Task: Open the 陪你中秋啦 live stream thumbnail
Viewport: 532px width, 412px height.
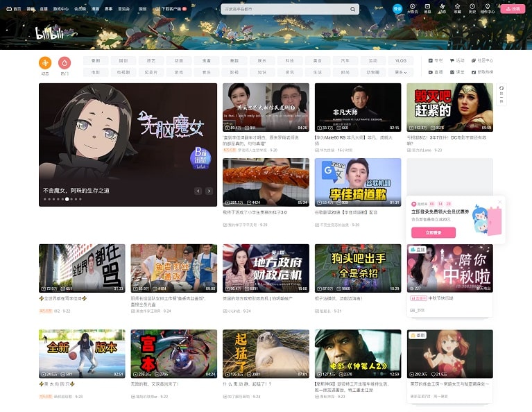Action: [x=450, y=268]
